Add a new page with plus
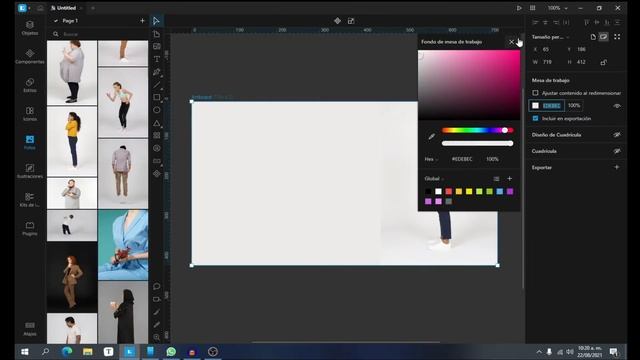 [x=142, y=21]
